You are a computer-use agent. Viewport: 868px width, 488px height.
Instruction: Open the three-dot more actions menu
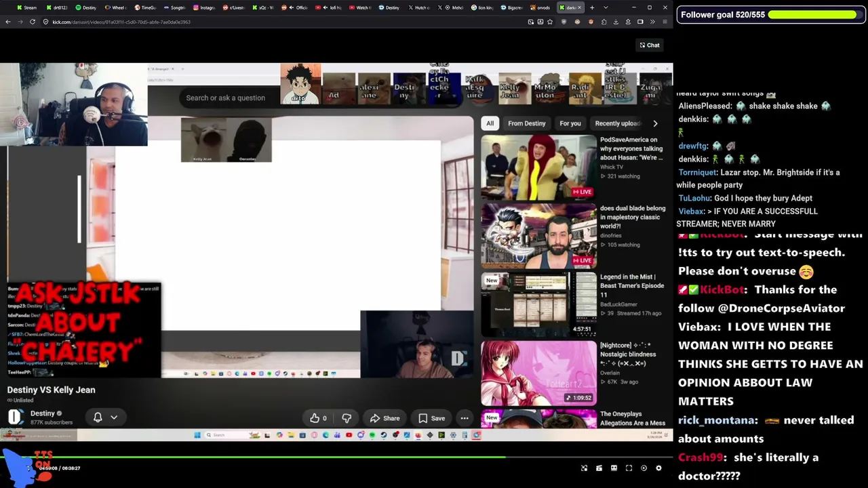click(x=465, y=418)
